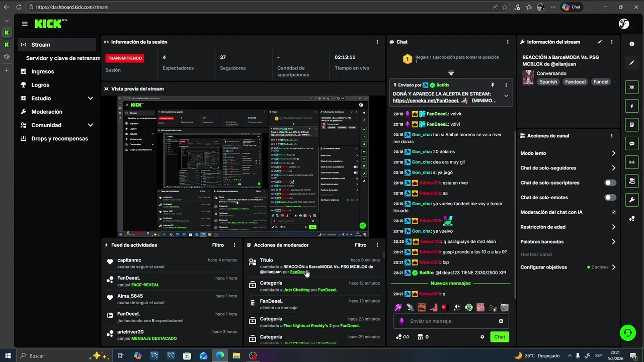
Task: Click the Enviar un mensaje input field
Action: click(451, 321)
